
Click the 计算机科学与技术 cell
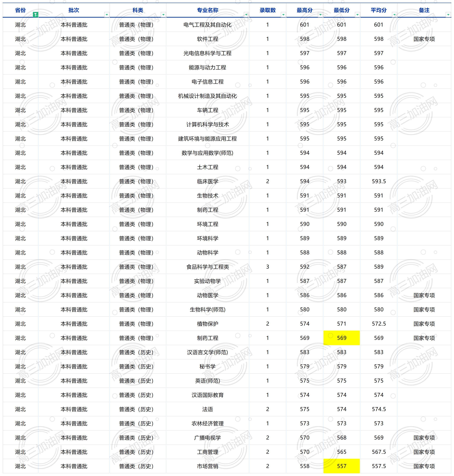click(208, 125)
